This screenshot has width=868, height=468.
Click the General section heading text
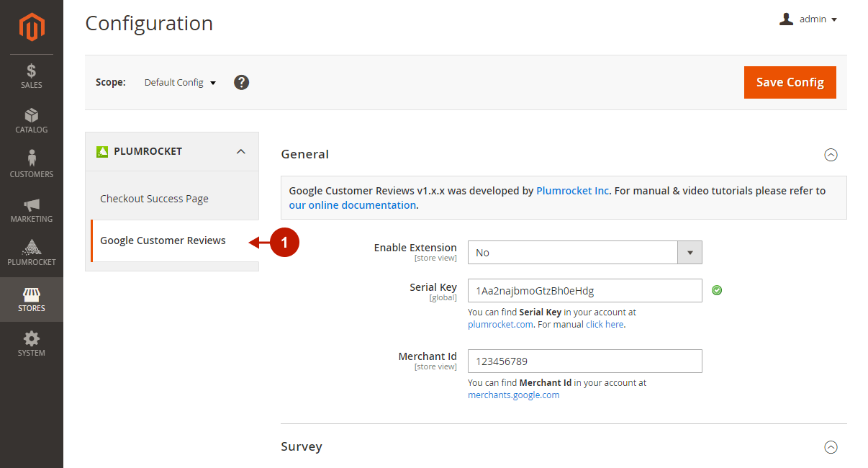(305, 154)
